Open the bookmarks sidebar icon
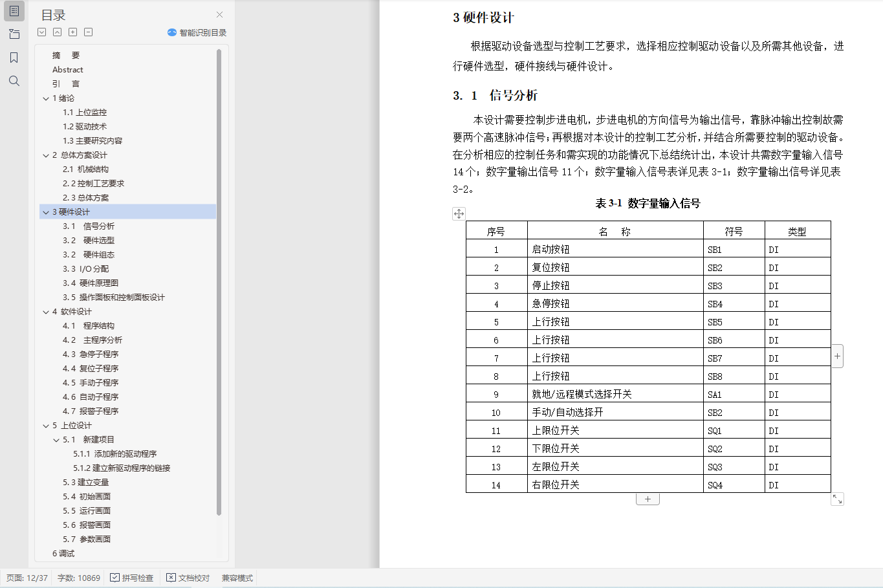The width and height of the screenshot is (883, 588). [14, 58]
